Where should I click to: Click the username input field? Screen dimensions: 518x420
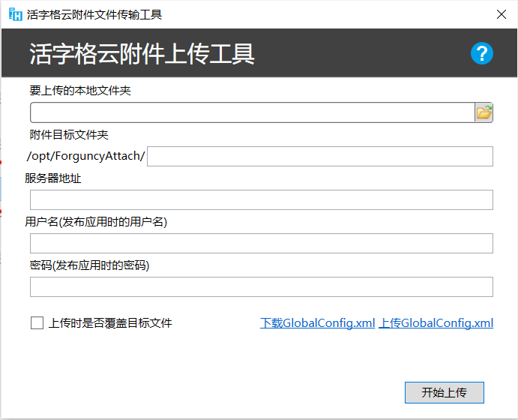pos(262,244)
